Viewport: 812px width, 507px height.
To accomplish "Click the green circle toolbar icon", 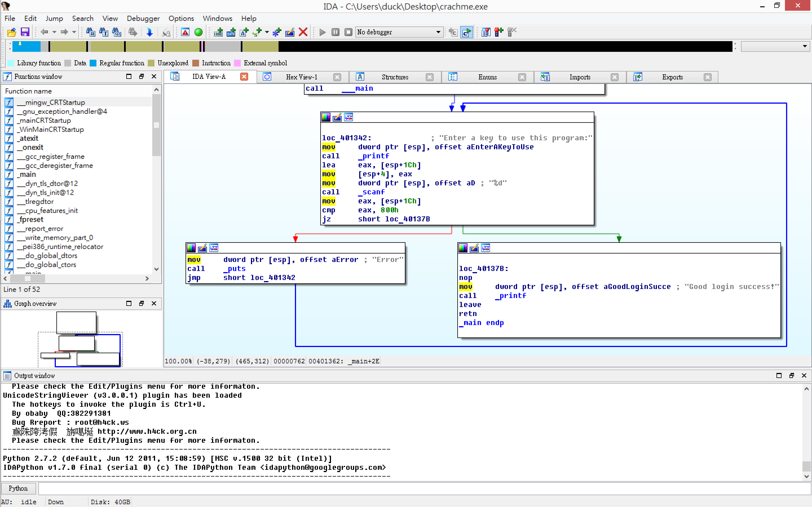I will [x=199, y=32].
